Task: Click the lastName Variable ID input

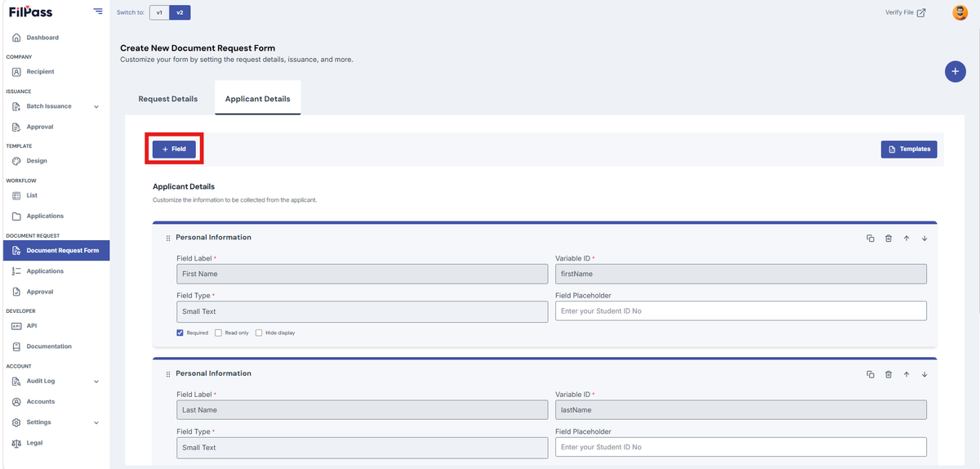Action: [x=741, y=410]
